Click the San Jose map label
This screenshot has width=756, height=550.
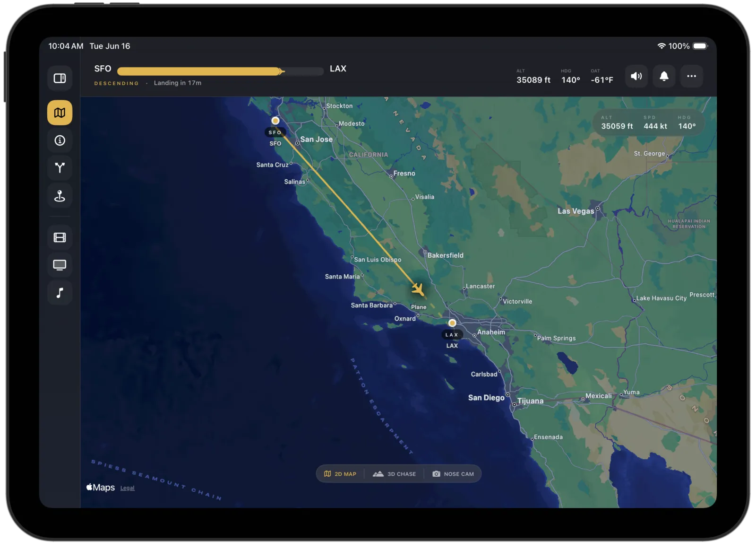[317, 140]
